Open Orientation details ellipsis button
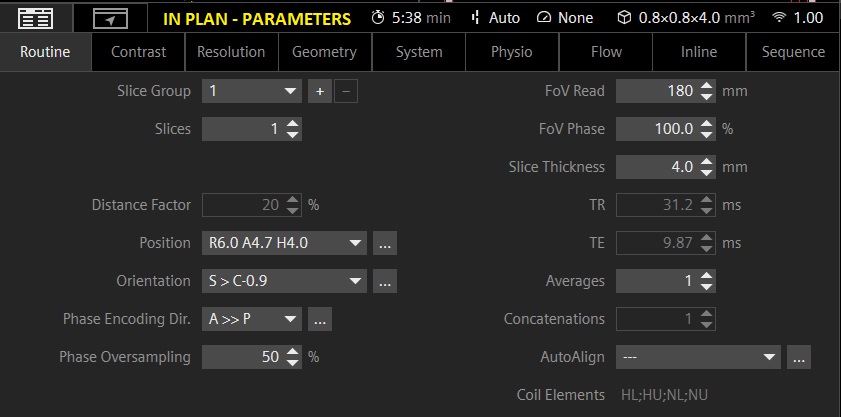841x417 pixels. click(385, 281)
